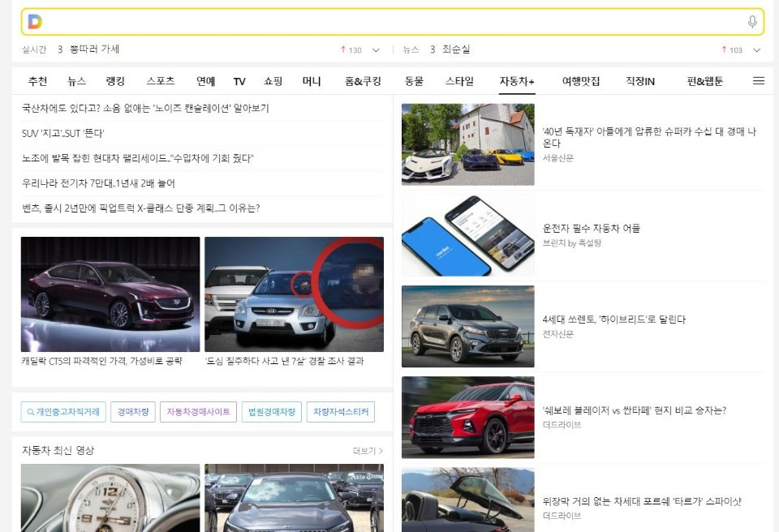Screen dimensions: 779x532
Task: Click the 자동차경매사이트 search tag
Action: click(x=198, y=412)
